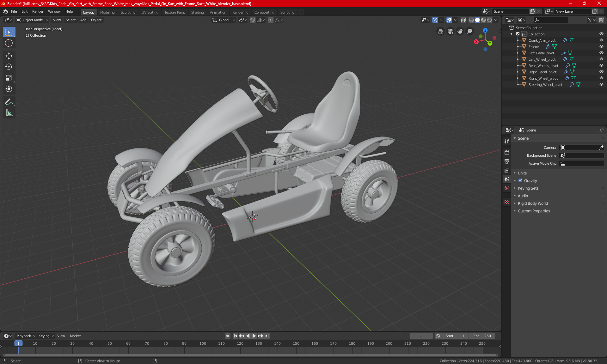The image size is (607, 364).
Task: Open the Texture properties tab
Action: [x=507, y=202]
